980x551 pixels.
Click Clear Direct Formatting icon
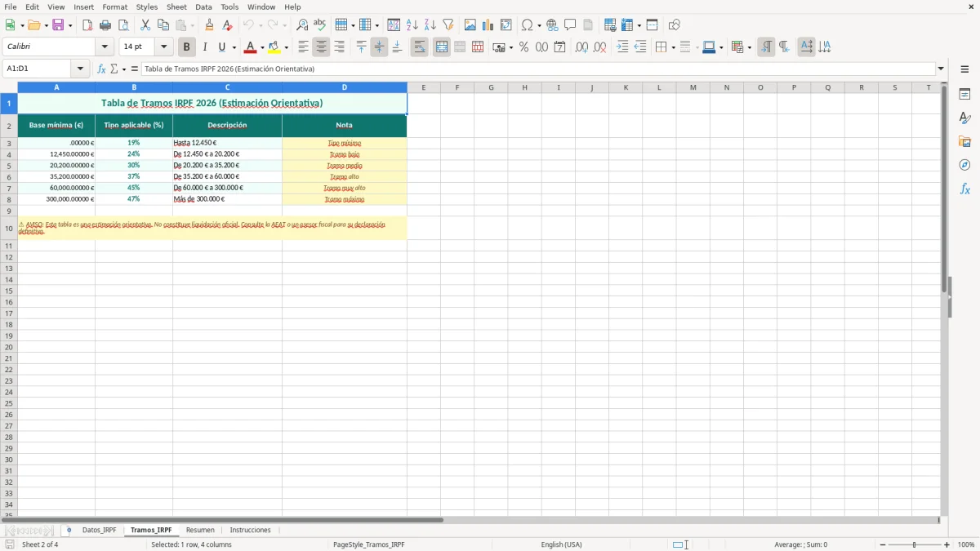(228, 25)
